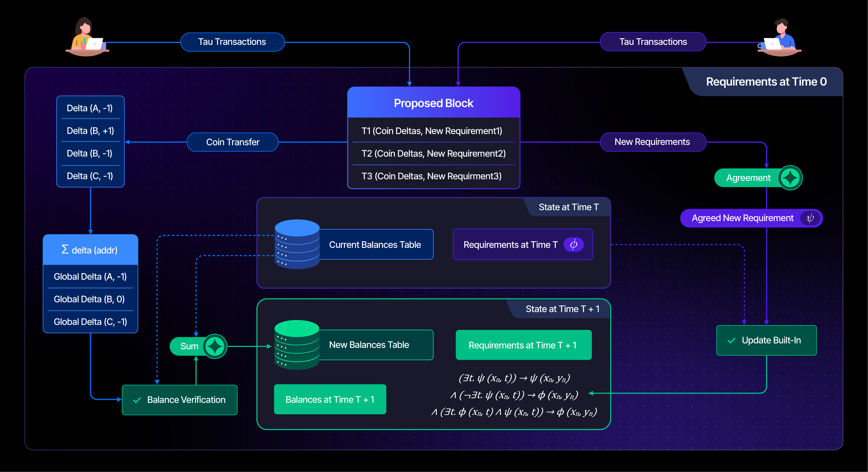Select the Global Delta (B, 0) row
Screen dimensions: 868x472
coord(89,299)
